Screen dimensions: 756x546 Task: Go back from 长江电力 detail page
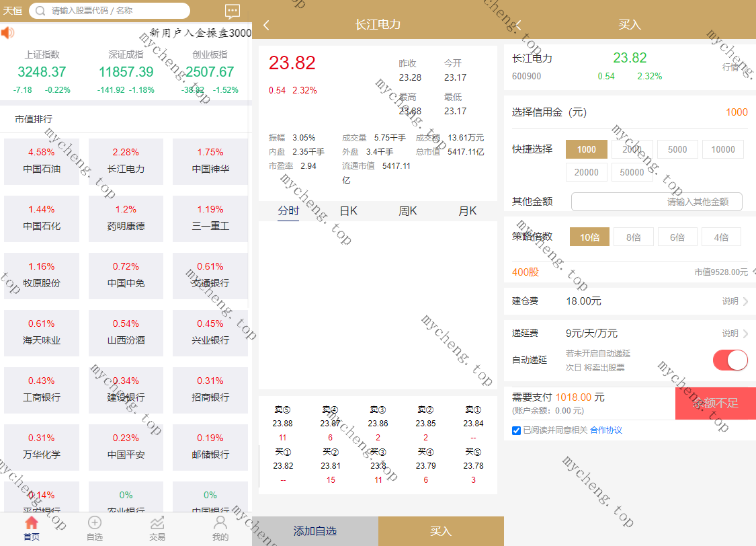266,25
